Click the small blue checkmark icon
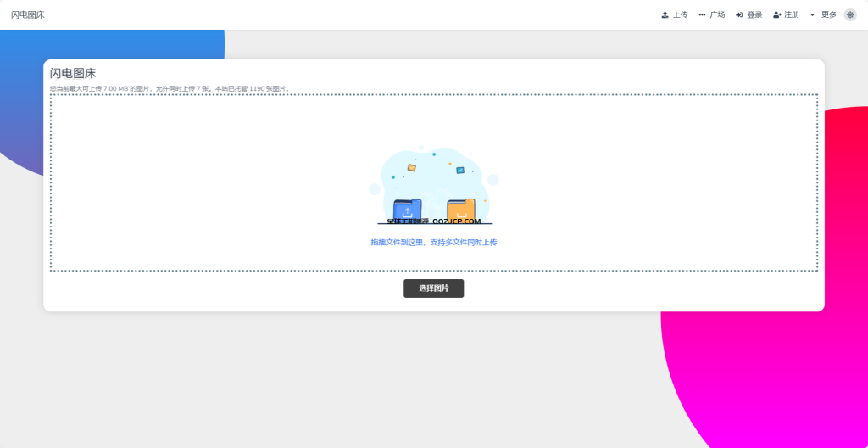868x448 pixels. click(460, 170)
